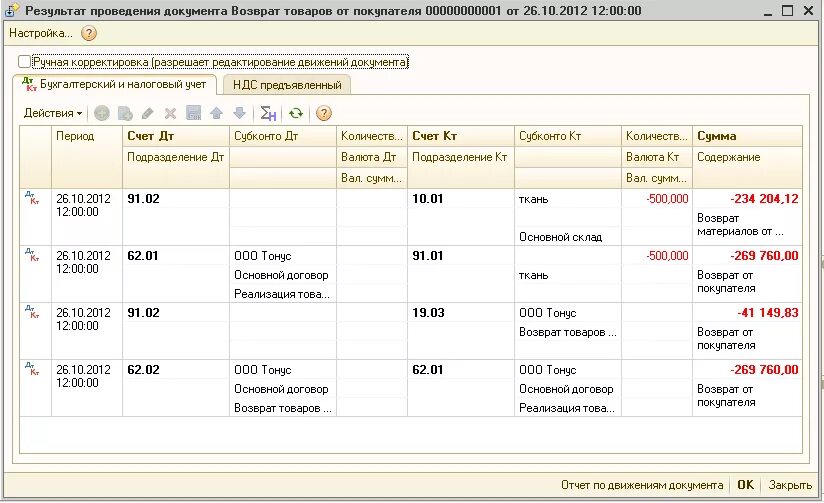Click the copy record toolbar icon
This screenshot has width=824, height=503.
[125, 113]
